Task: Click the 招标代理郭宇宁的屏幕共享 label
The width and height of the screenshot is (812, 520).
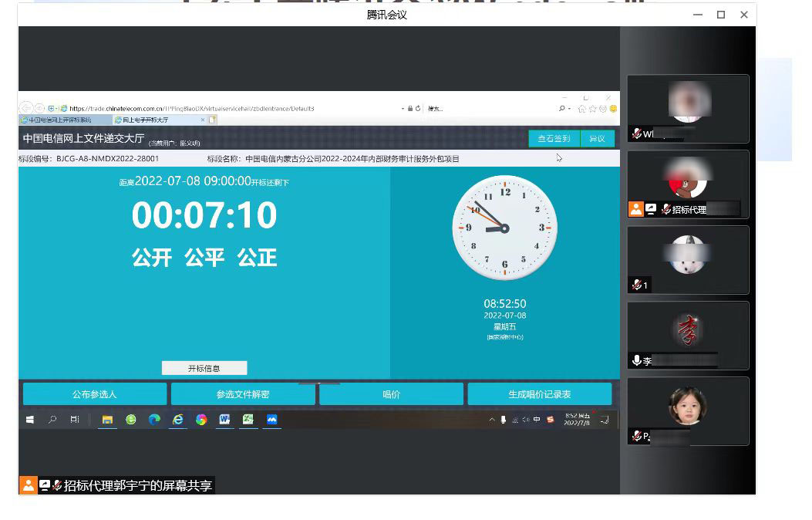Action: point(138,485)
